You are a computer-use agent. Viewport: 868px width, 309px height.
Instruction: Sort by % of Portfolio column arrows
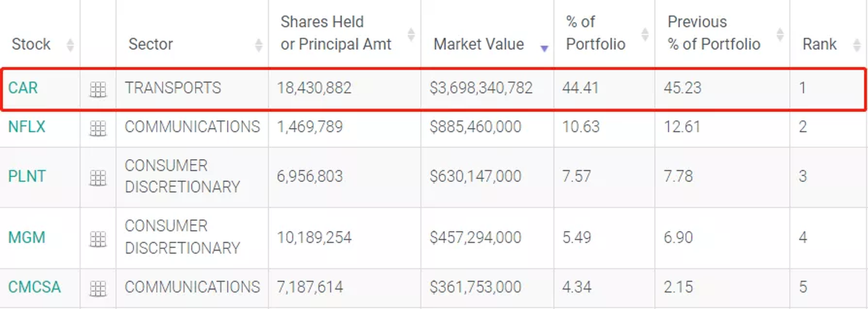pos(644,34)
